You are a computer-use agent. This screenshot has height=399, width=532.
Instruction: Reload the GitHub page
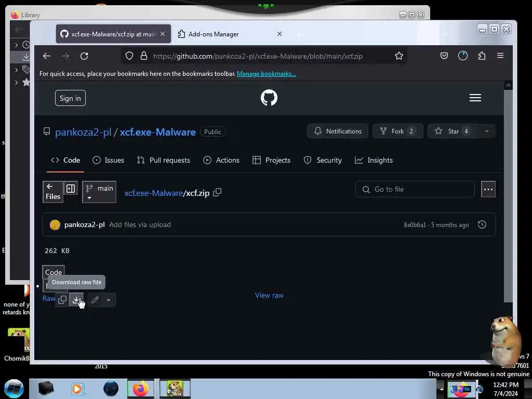84,56
